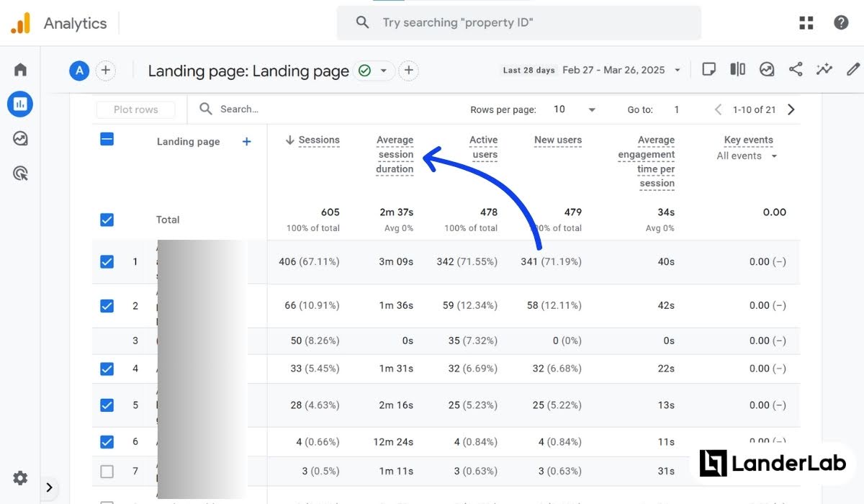Click the Google Analytics logo
The image size is (864, 504).
20,23
